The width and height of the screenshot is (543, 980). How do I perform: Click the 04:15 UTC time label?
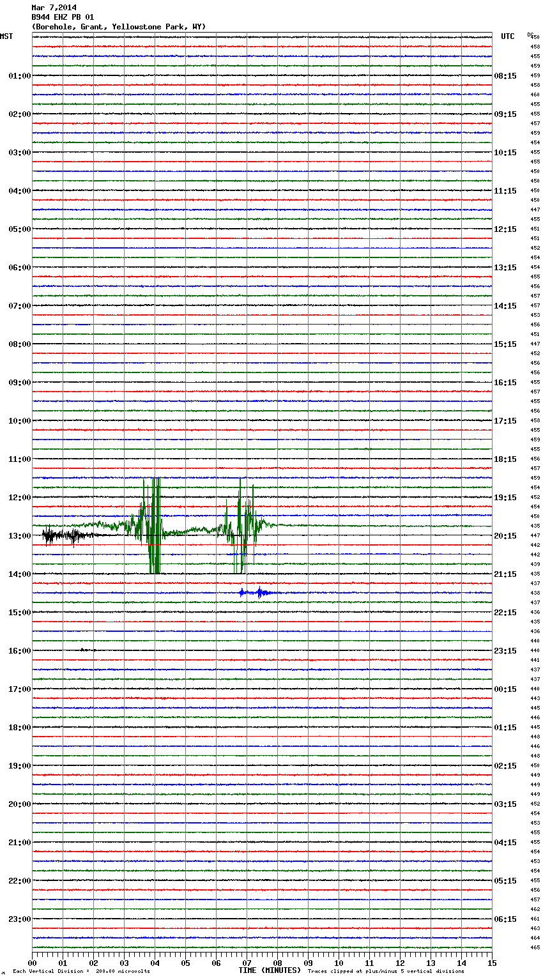[x=505, y=843]
